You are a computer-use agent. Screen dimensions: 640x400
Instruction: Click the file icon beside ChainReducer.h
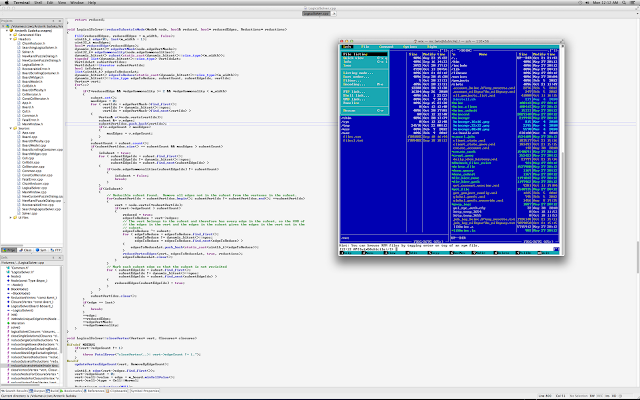coord(19,43)
